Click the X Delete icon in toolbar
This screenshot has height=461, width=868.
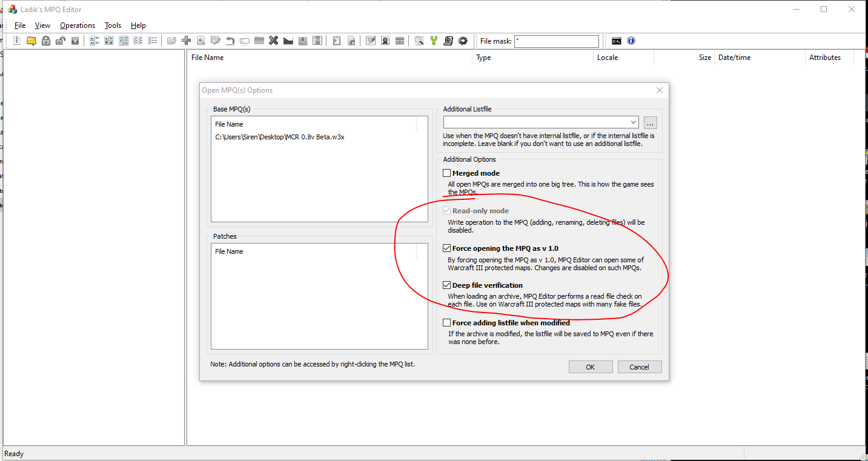point(274,41)
